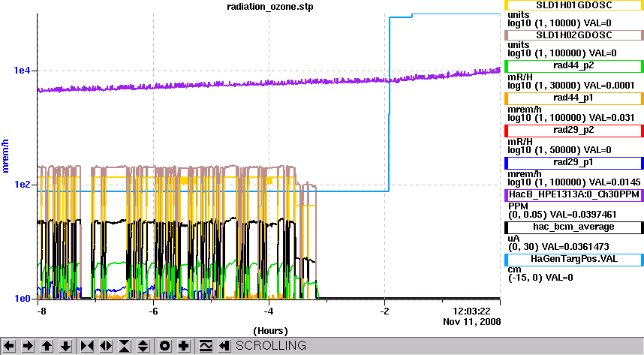This screenshot has width=644, height=355.
Task: Click the vertical mrem/h axis title
Action: 5,155
